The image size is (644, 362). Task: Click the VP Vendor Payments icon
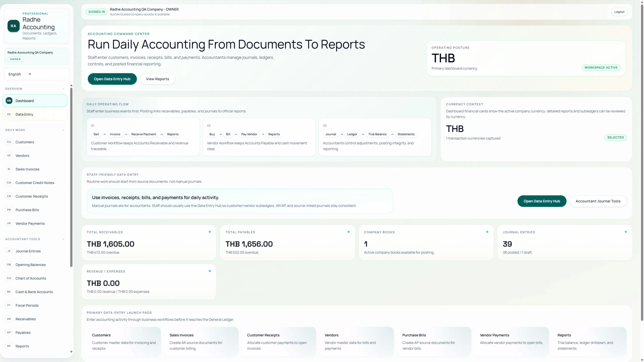(x=9, y=223)
